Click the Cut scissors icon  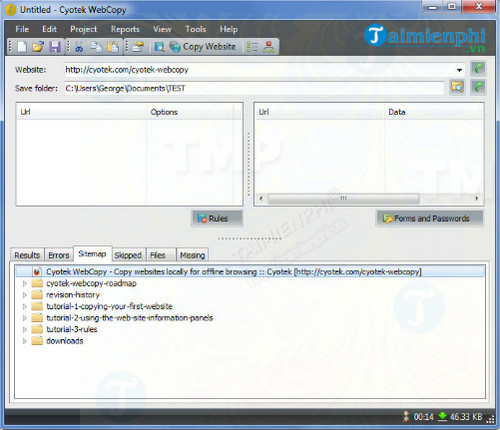(79, 47)
